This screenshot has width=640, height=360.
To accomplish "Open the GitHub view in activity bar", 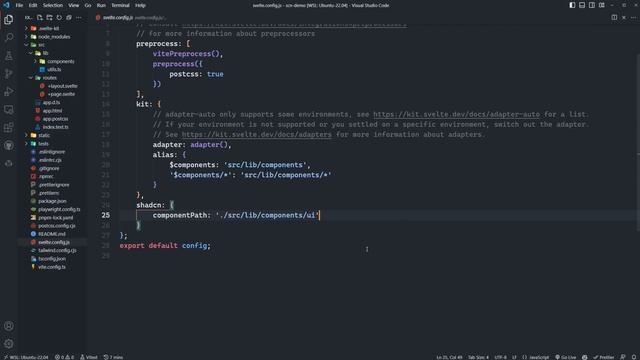I will [x=9, y=145].
